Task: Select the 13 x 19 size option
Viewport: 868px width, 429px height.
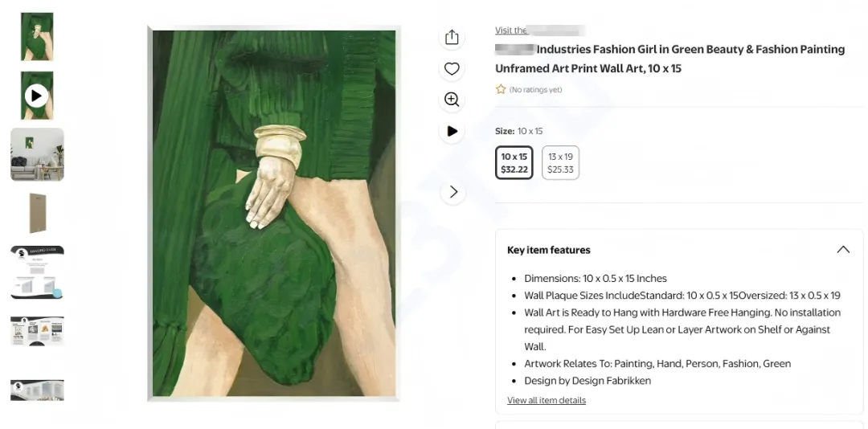Action: click(560, 162)
